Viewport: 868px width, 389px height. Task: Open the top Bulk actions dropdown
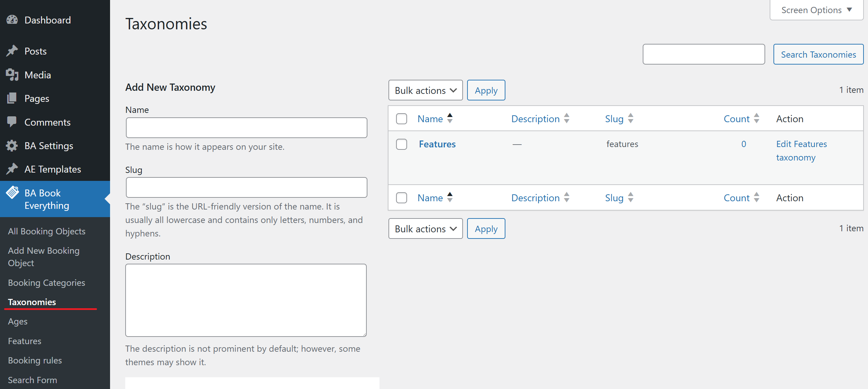[425, 90]
